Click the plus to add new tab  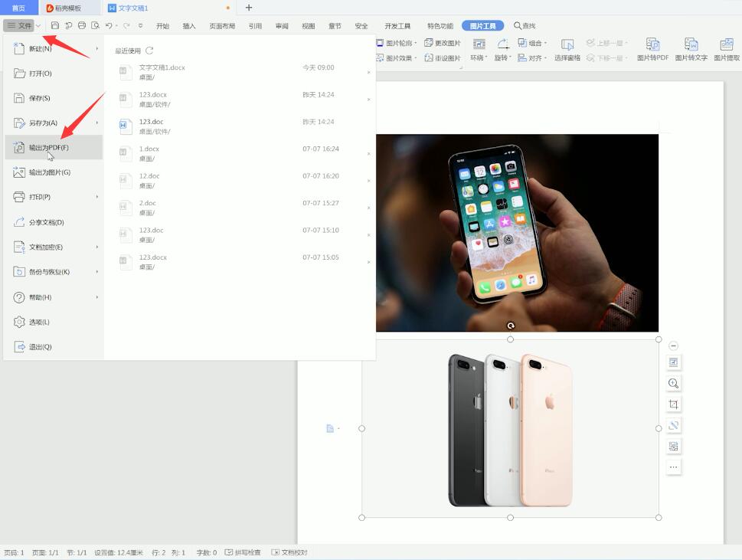pyautogui.click(x=249, y=8)
